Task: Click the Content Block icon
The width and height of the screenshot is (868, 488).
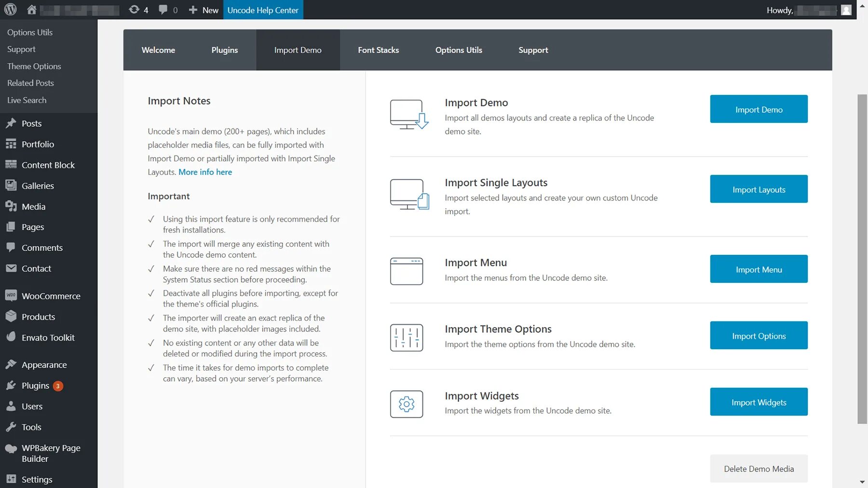Action: click(x=11, y=165)
